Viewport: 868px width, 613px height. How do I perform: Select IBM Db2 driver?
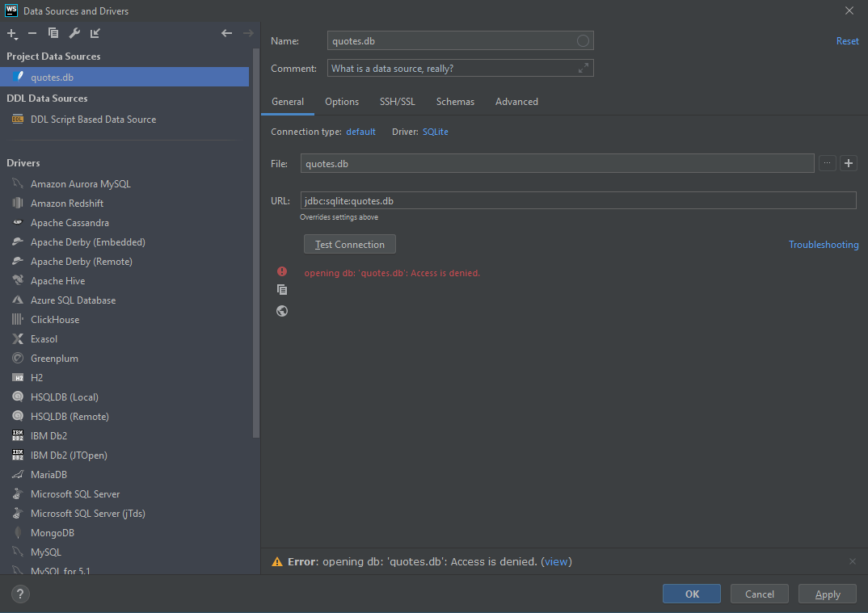pos(124,435)
